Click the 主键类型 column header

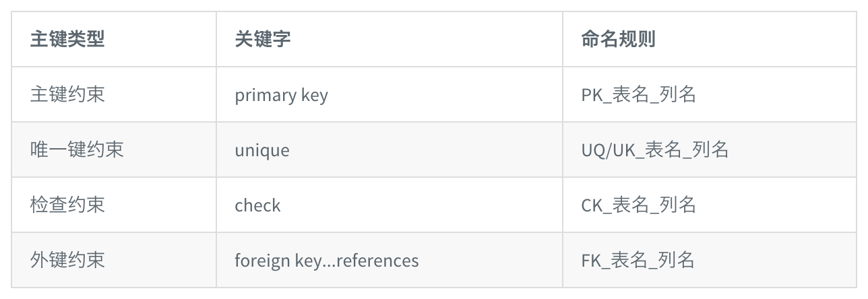(x=67, y=39)
